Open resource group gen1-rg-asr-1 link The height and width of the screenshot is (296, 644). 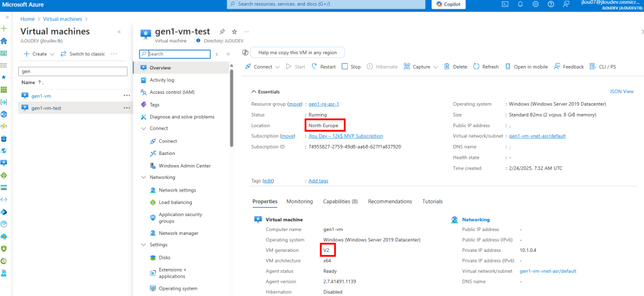(x=324, y=104)
